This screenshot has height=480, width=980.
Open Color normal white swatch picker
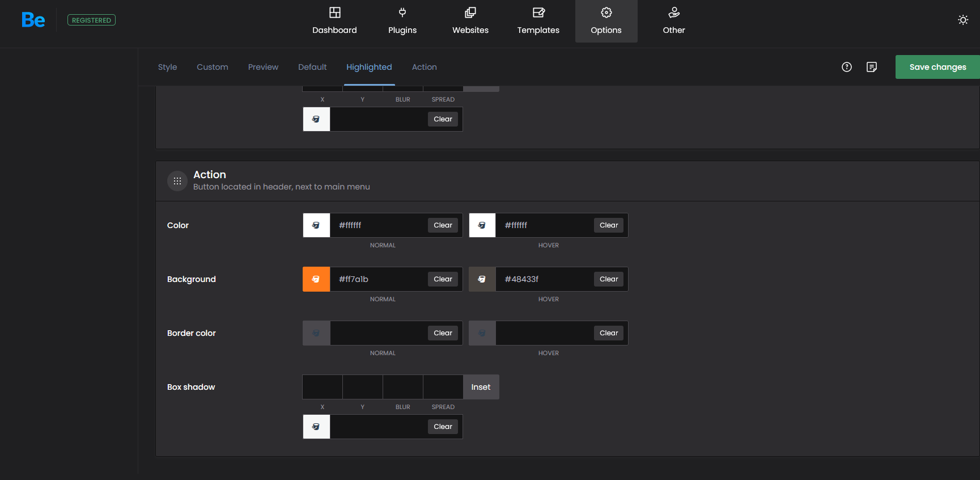coord(316,225)
